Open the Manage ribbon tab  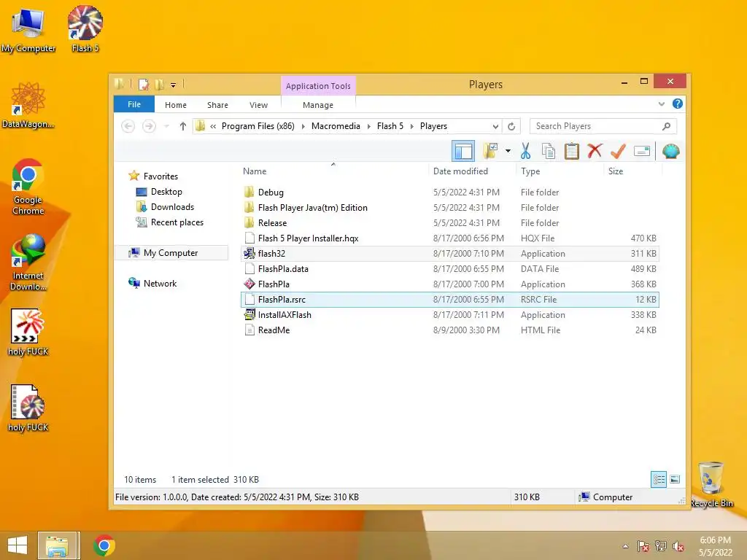click(x=318, y=105)
